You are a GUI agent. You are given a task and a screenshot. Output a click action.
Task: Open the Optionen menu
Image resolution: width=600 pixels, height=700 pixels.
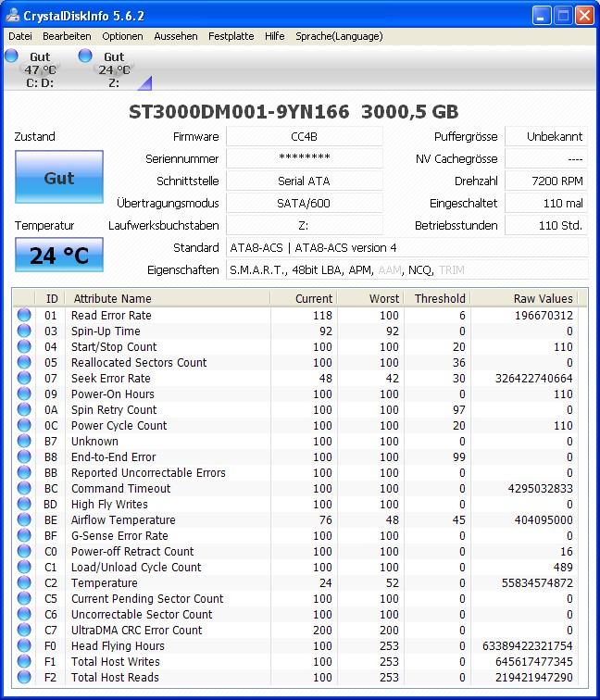tap(122, 36)
